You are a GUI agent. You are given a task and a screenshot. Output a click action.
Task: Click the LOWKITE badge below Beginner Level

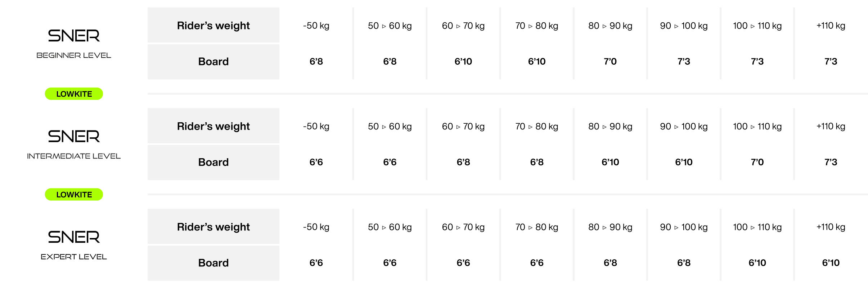coord(74,94)
